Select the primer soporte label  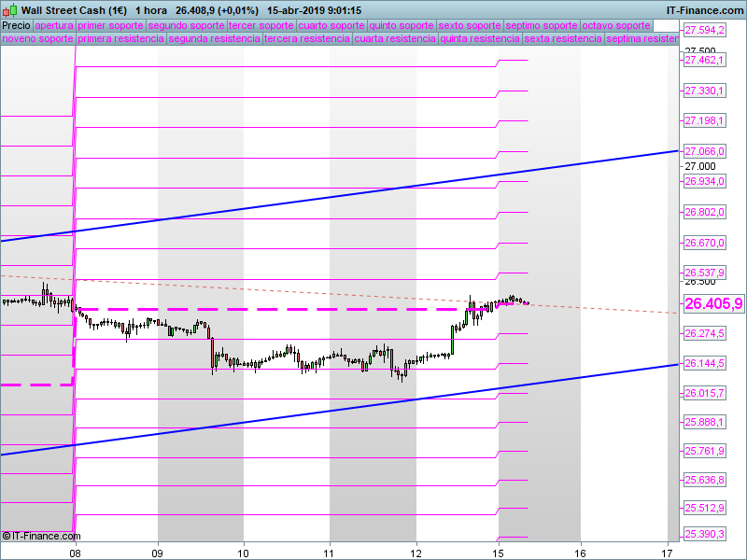(x=110, y=26)
